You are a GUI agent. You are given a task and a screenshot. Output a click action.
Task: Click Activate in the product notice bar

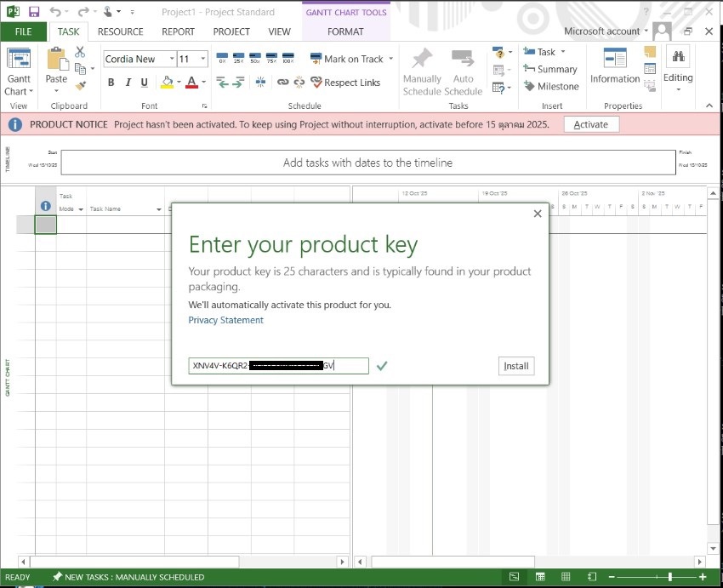coord(591,124)
